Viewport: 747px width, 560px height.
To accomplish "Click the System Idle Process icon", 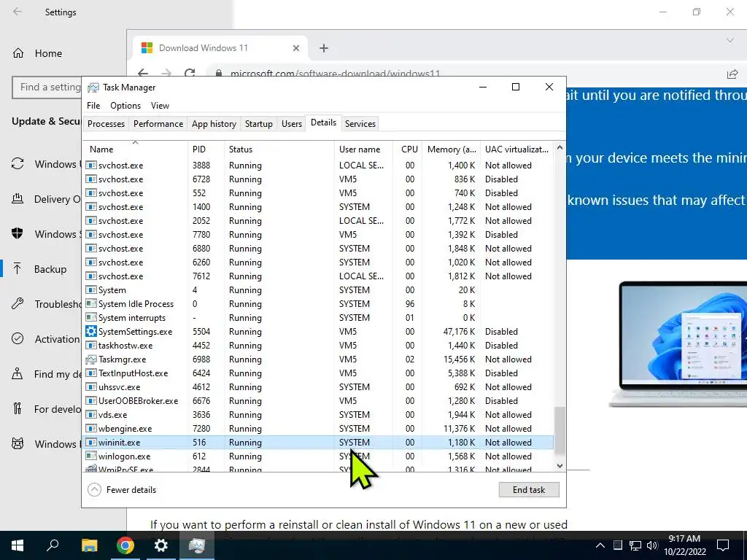I will click(91, 304).
